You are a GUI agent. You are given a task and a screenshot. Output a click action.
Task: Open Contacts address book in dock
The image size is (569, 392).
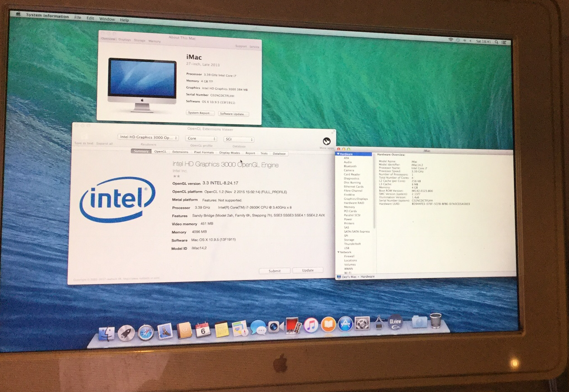[184, 330]
